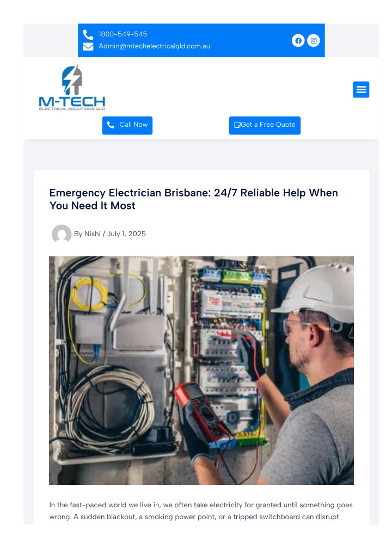This screenshot has height=554, width=392.
Task: Click the envelope icon next to the email
Action: (x=88, y=47)
